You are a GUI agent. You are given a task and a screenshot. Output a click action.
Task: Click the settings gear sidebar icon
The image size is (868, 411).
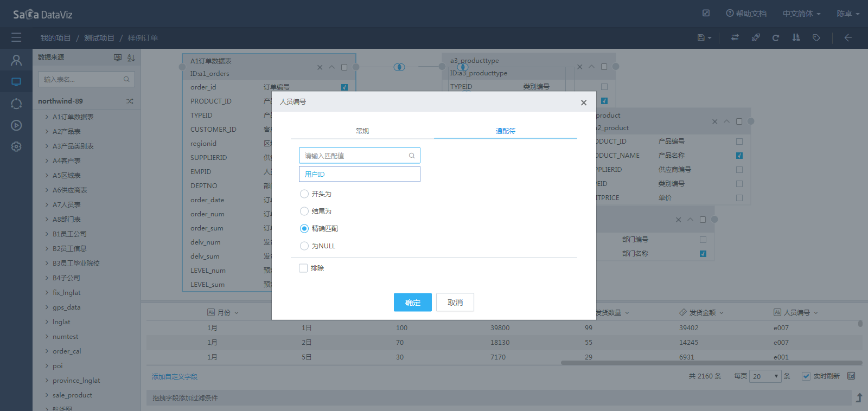click(x=16, y=147)
